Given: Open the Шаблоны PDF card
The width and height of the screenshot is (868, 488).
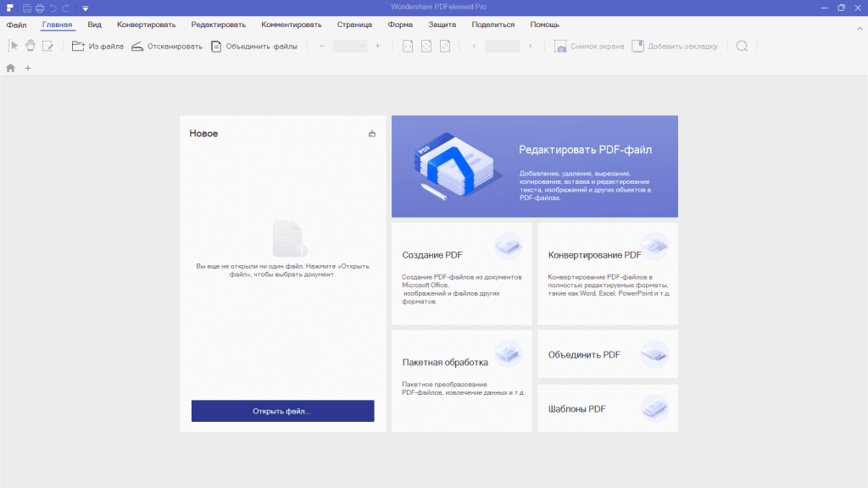Looking at the screenshot, I should (x=608, y=408).
